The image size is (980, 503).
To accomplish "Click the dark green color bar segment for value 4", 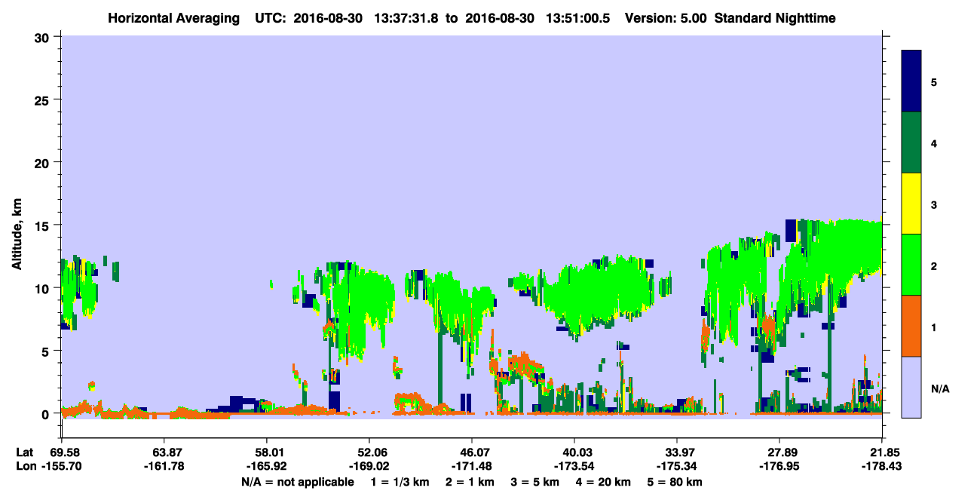I will click(911, 143).
